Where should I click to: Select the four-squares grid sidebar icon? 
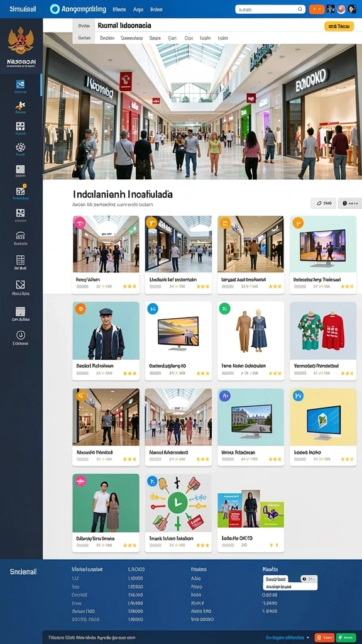(x=20, y=126)
